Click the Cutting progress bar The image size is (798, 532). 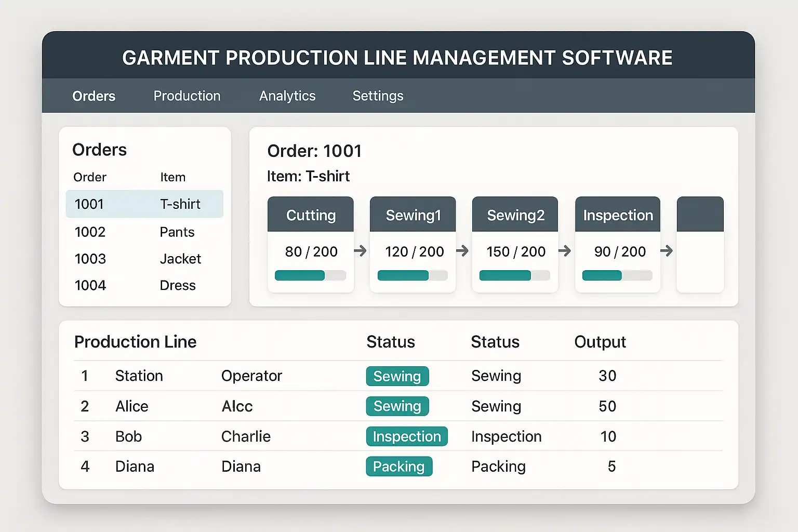click(310, 275)
